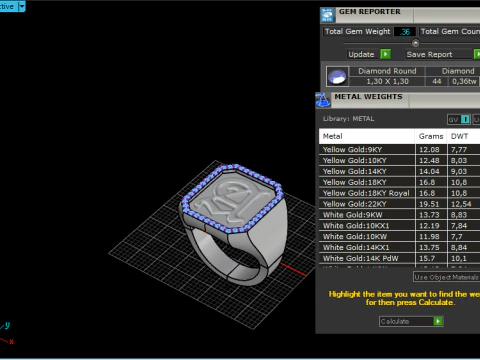Select the Yellow Gold:9KY row
Image resolution: width=480 pixels, height=360 pixels.
coord(399,149)
